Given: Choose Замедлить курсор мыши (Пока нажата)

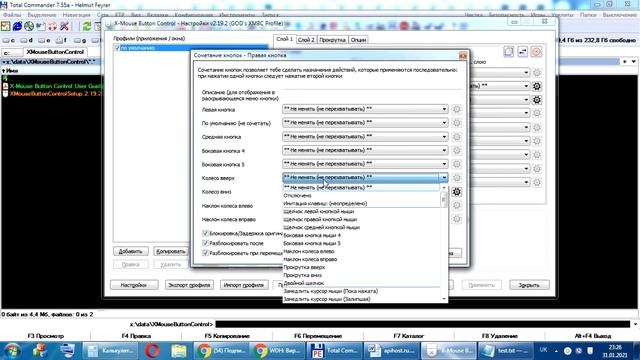Looking at the screenshot, I should tap(362, 291).
